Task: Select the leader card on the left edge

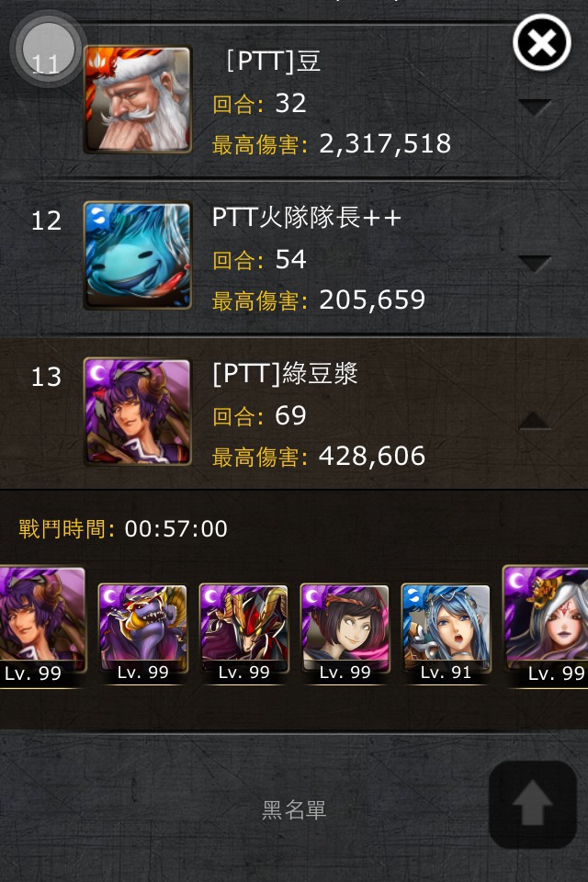Action: tap(43, 626)
